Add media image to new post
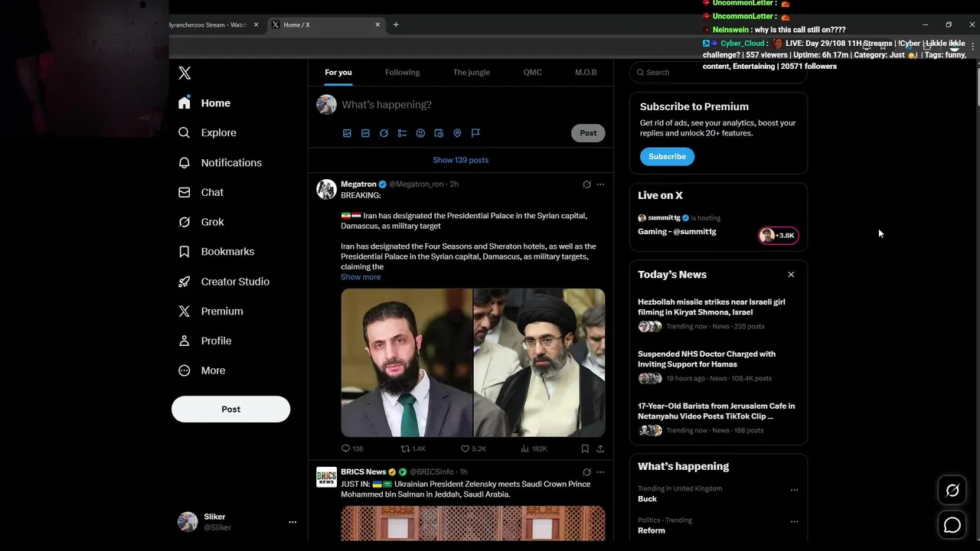 coord(347,133)
